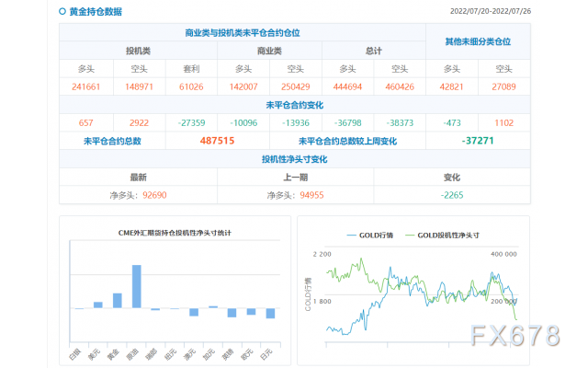The height and width of the screenshot is (368, 588).
Task: Click the 空头 header under 商业类
Action: tap(296, 69)
